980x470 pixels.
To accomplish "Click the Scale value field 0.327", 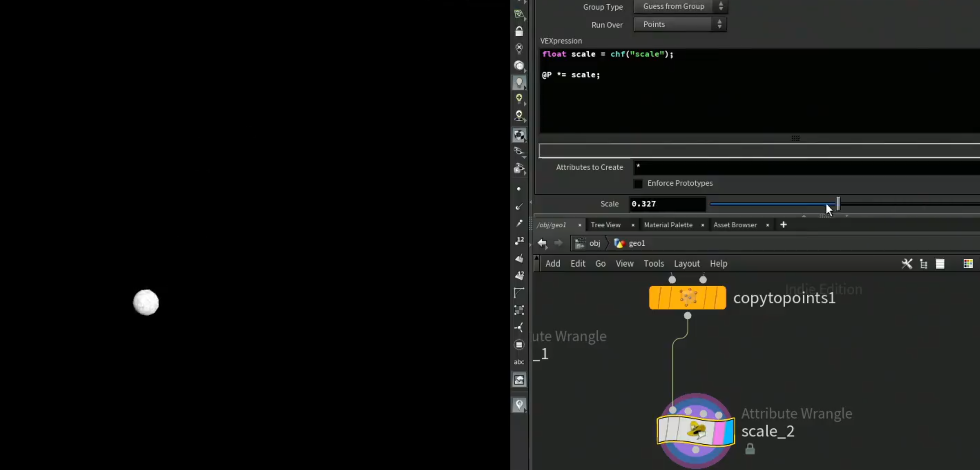I will (667, 204).
